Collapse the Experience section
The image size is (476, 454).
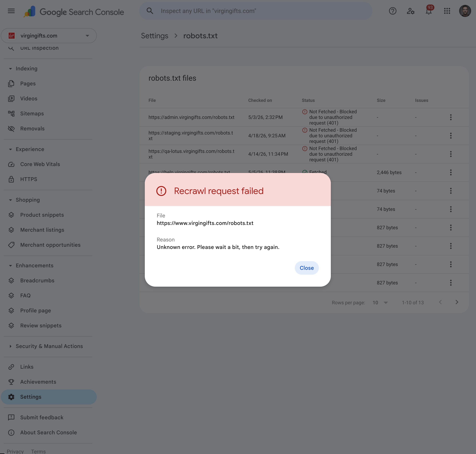(10, 149)
